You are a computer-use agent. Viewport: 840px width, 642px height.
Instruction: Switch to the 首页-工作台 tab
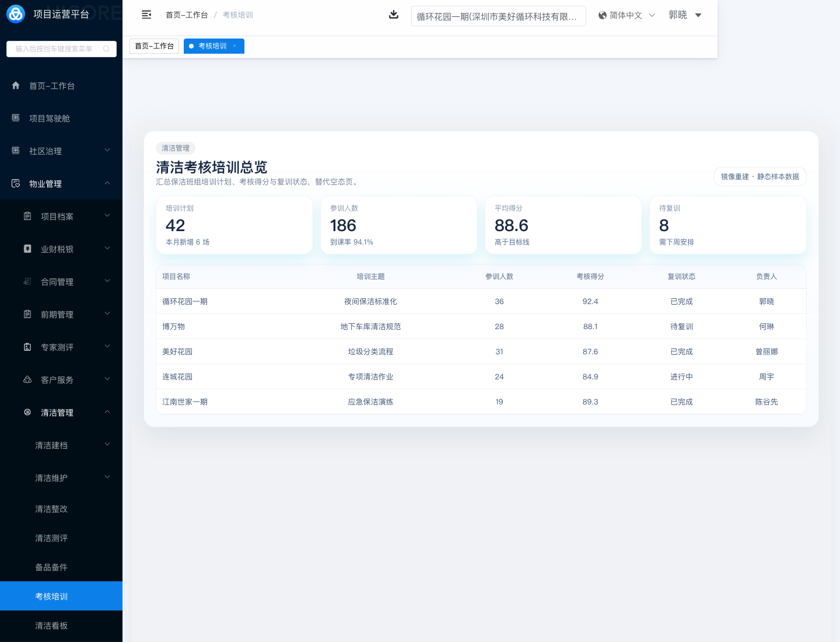154,46
